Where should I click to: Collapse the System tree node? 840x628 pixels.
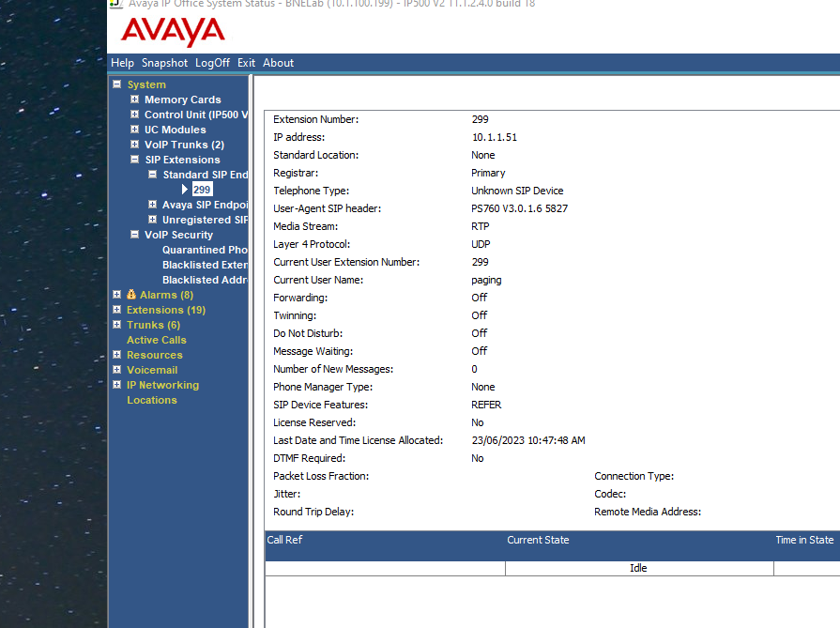tap(116, 84)
